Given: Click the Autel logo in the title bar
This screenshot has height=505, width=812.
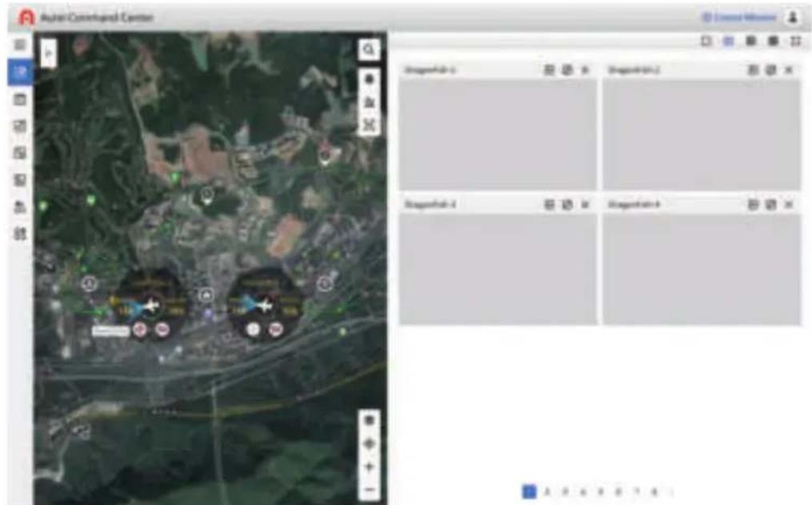Looking at the screenshot, I should [x=26, y=17].
